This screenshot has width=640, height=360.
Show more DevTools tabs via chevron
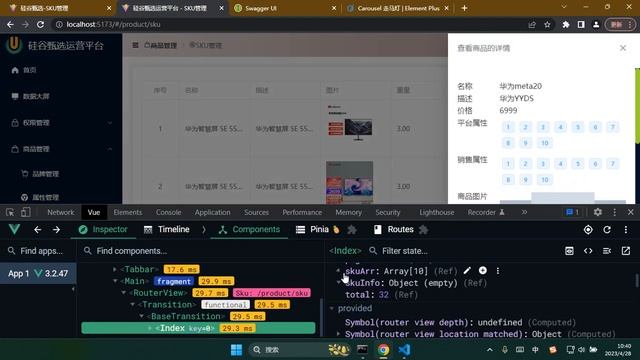pos(524,212)
